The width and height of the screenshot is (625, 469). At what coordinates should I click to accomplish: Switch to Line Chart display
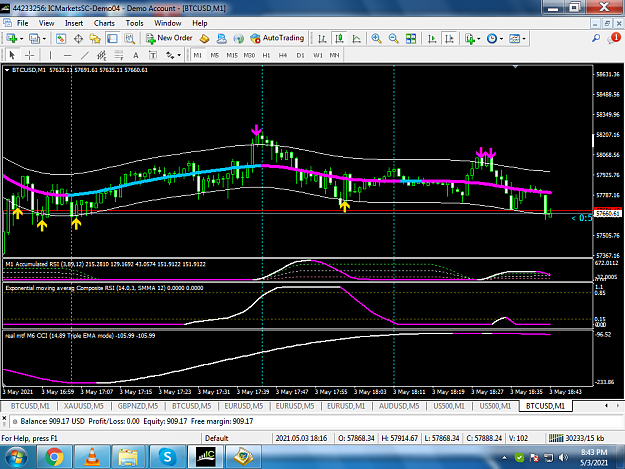pos(357,39)
